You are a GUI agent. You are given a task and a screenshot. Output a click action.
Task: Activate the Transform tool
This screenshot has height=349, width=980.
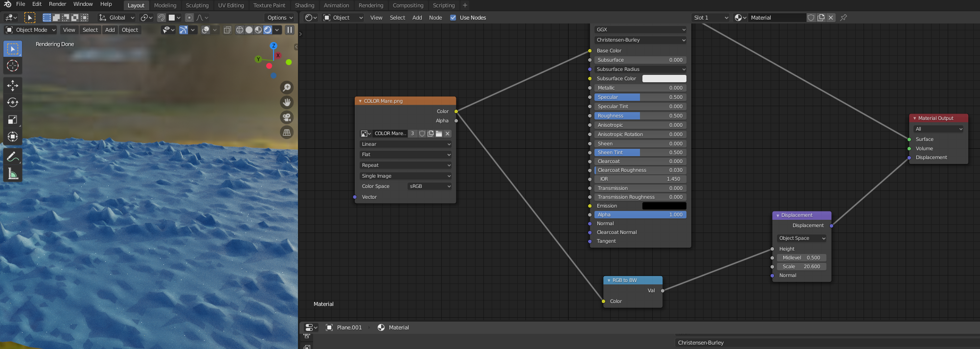(13, 137)
